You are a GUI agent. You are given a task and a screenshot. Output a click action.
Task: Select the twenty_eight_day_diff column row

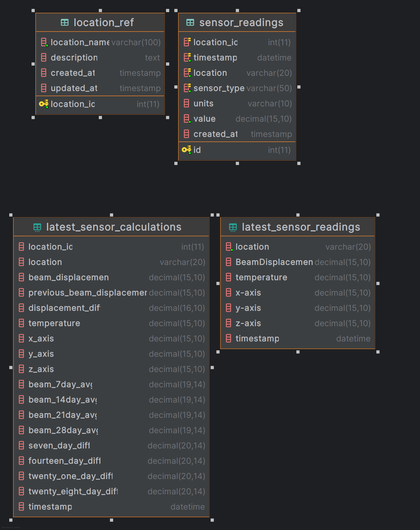coord(111,491)
